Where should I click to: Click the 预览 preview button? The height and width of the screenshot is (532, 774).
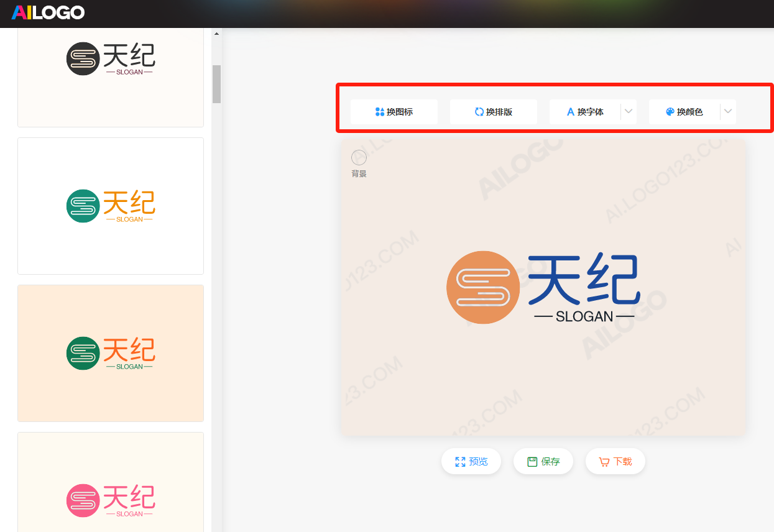coord(471,461)
